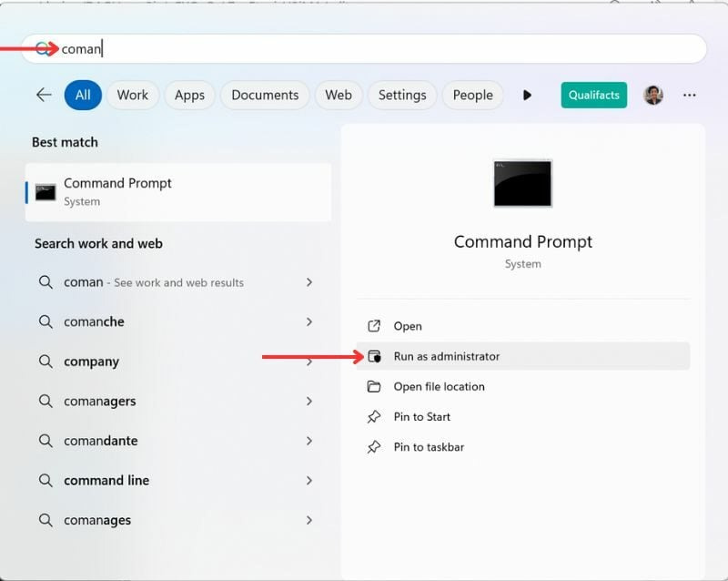Image resolution: width=728 pixels, height=581 pixels.
Task: Click magnifier icon beside 'command line'
Action: tap(45, 480)
